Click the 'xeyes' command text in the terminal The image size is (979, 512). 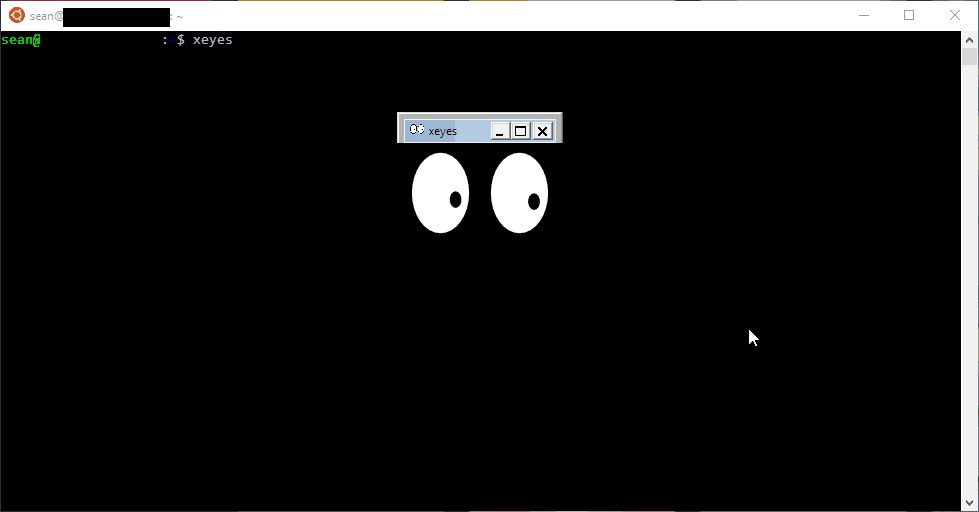(x=212, y=40)
